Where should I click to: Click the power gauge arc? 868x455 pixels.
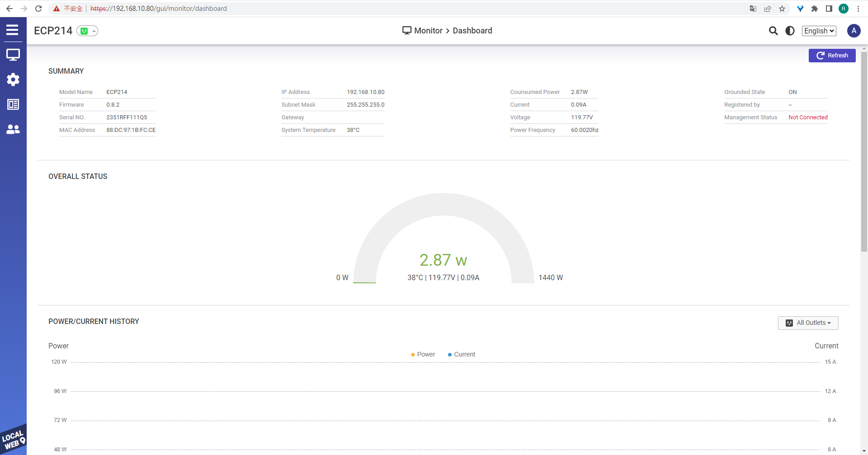(x=443, y=205)
